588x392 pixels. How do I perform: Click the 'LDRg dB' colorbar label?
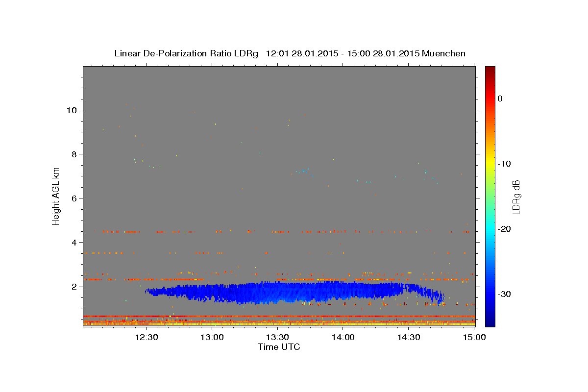(516, 197)
